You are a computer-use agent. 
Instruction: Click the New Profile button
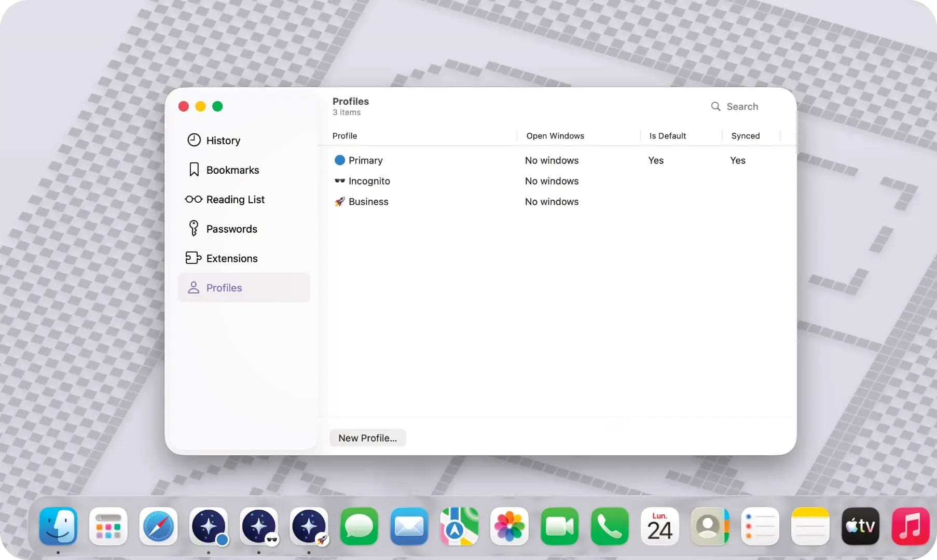[x=367, y=438]
